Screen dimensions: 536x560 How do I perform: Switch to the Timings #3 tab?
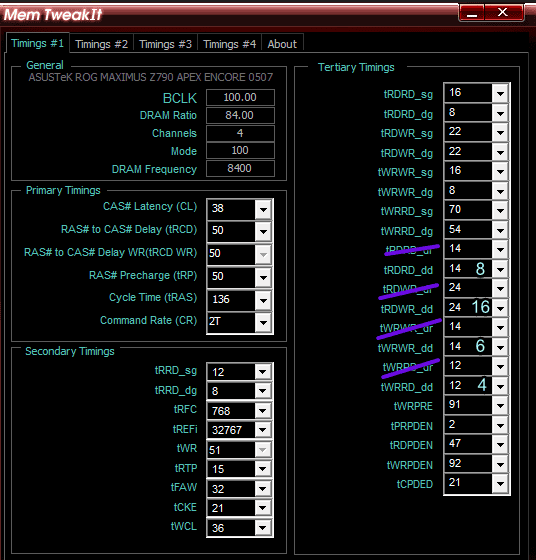click(x=165, y=44)
